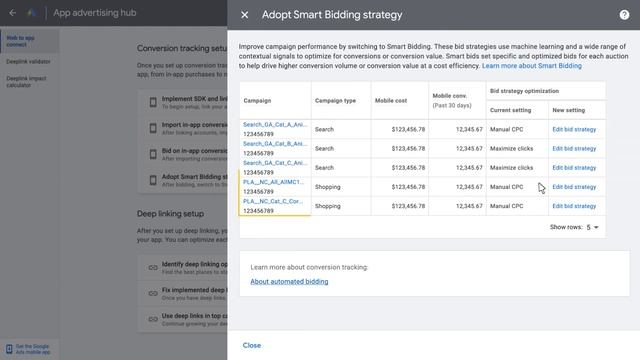Open Deeplink impact calculator in sidebar
Screen dimensions: 640x360
coord(27,82)
